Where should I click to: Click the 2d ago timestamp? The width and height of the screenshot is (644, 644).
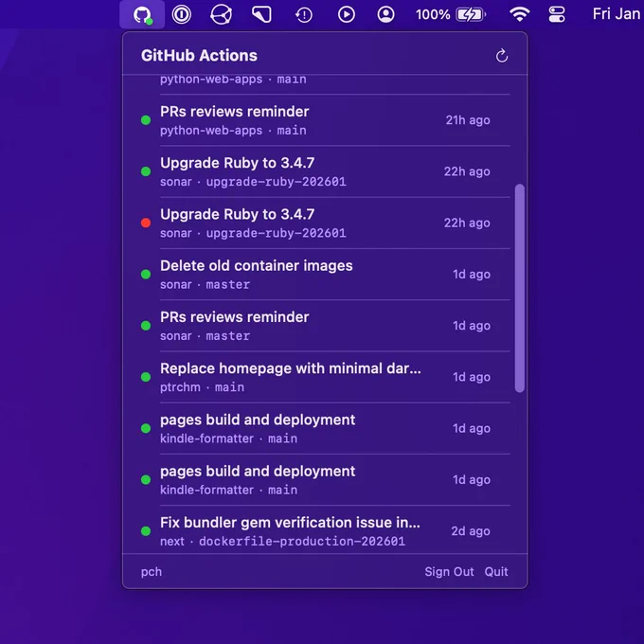click(x=471, y=531)
